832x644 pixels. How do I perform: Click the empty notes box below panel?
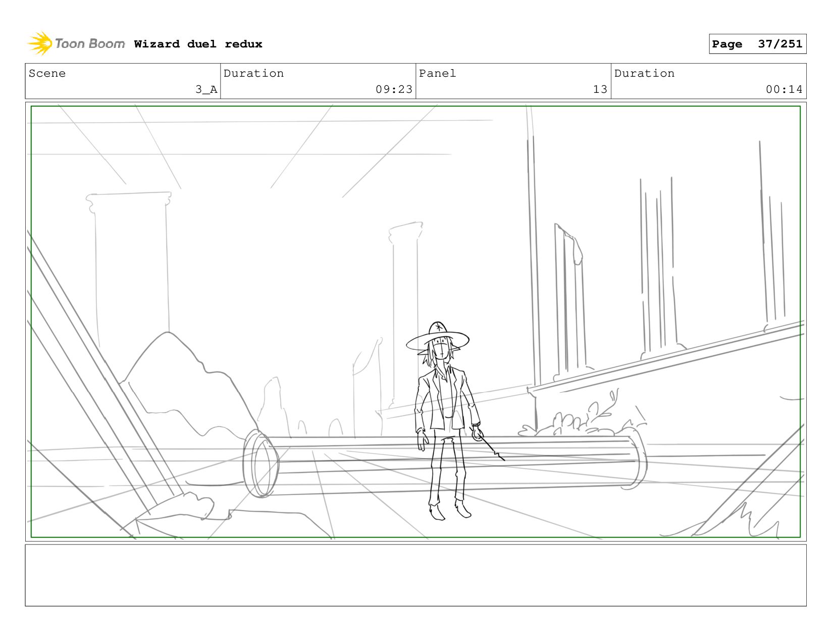pyautogui.click(x=415, y=575)
